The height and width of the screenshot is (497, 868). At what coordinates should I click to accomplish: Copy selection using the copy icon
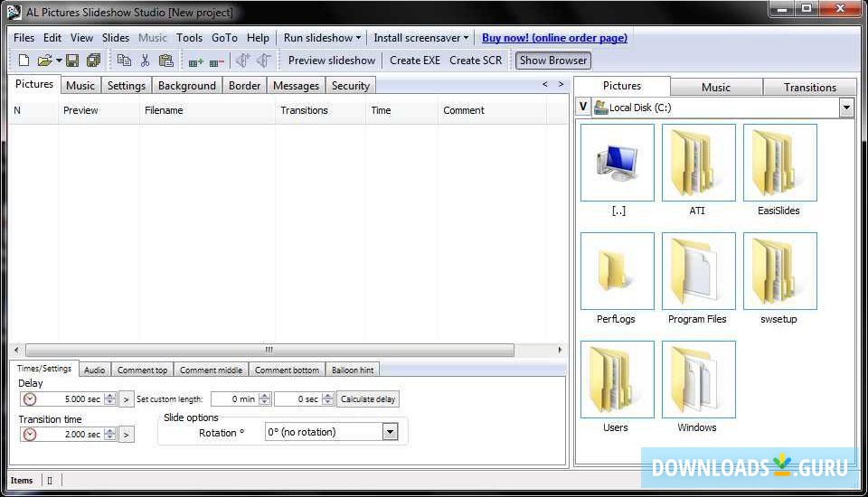pos(124,61)
